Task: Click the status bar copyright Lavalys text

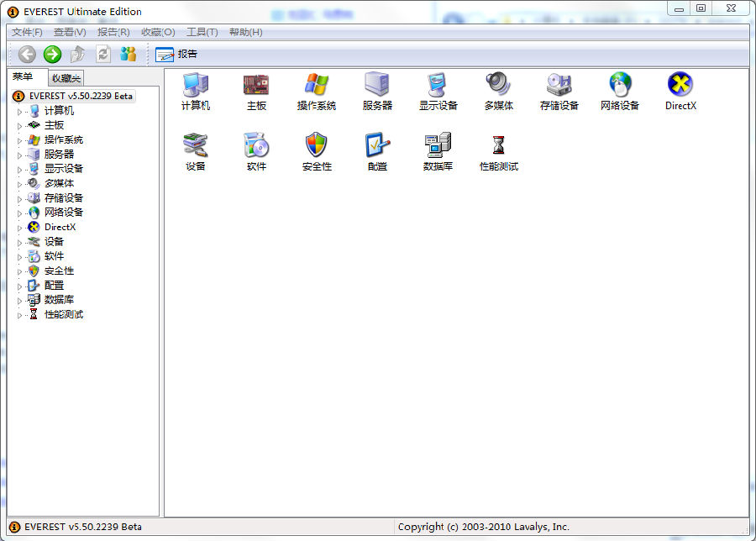Action: [x=484, y=527]
